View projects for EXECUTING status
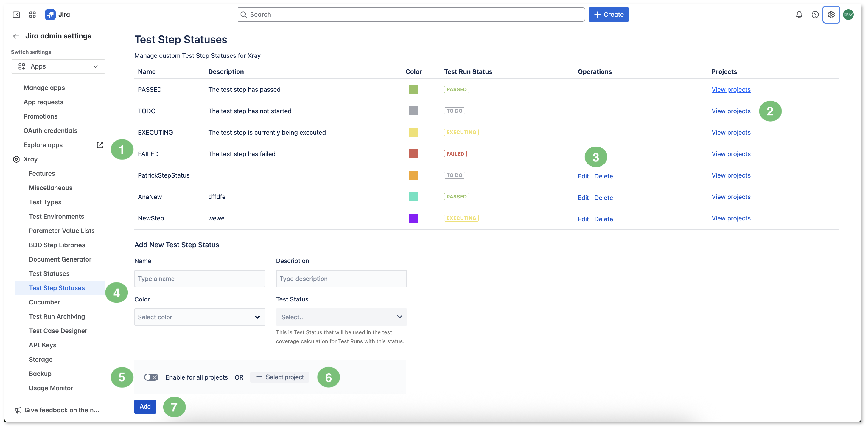Image resolution: width=868 pixels, height=429 pixels. [731, 133]
